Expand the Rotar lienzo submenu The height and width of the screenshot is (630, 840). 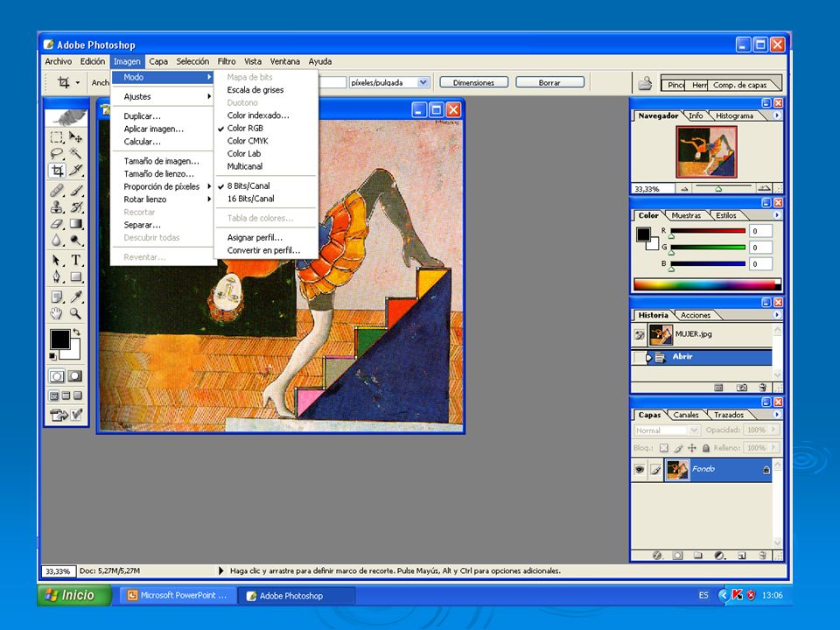(164, 199)
